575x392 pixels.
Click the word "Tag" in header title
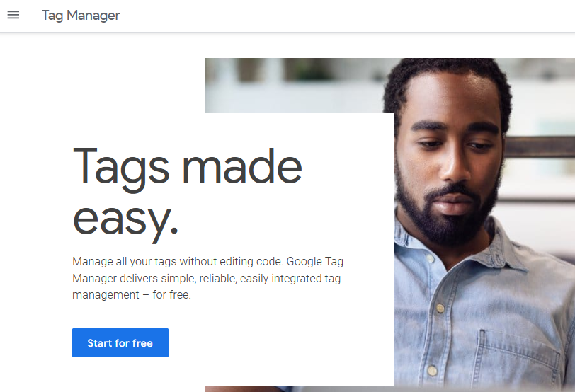pyautogui.click(x=52, y=16)
